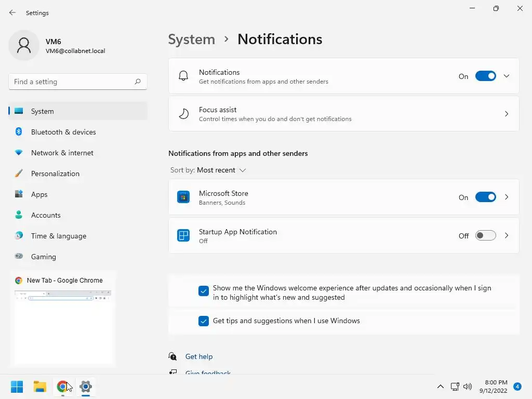The image size is (532, 399).
Task: Click the search magnifier icon
Action: [138, 82]
